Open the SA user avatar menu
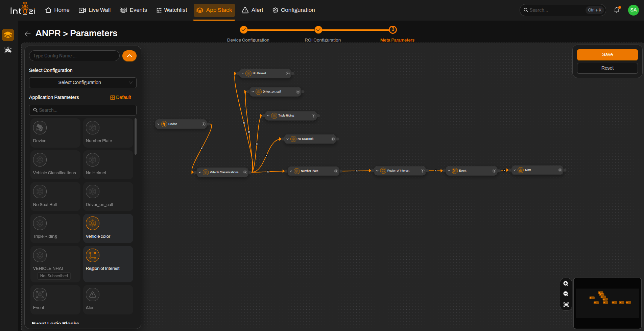The width and height of the screenshot is (644, 331). pos(634,10)
